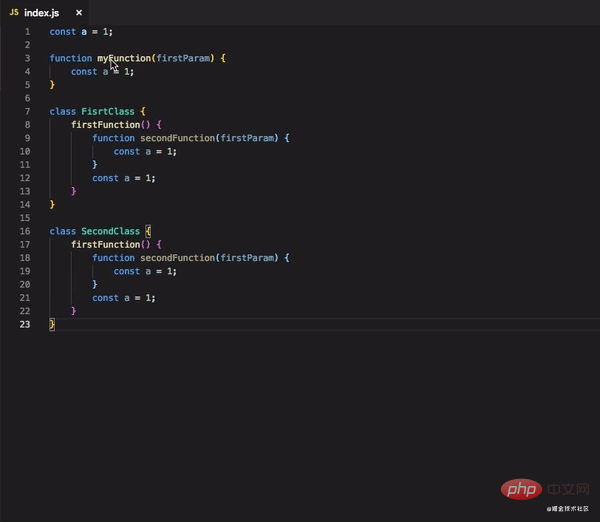Click 'const a = 1;' on line 12
The image size is (600, 522).
coord(124,178)
